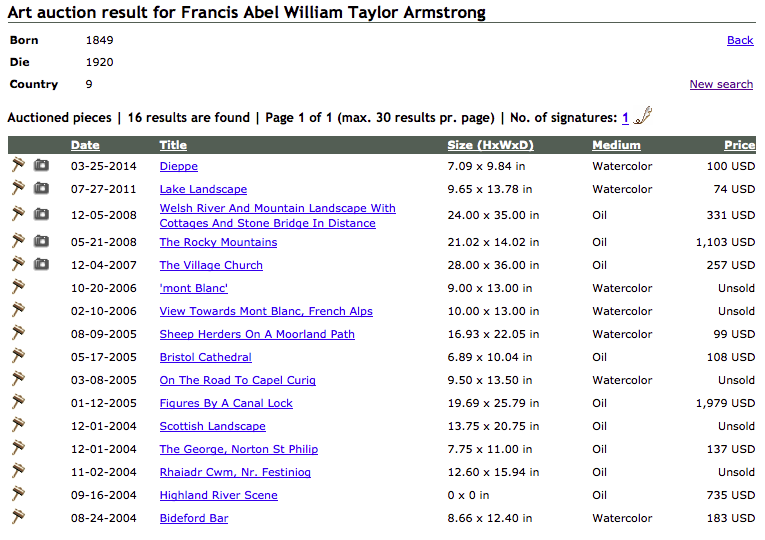Select the date 01-12-2005
The width and height of the screenshot is (765, 540).
pyautogui.click(x=103, y=403)
